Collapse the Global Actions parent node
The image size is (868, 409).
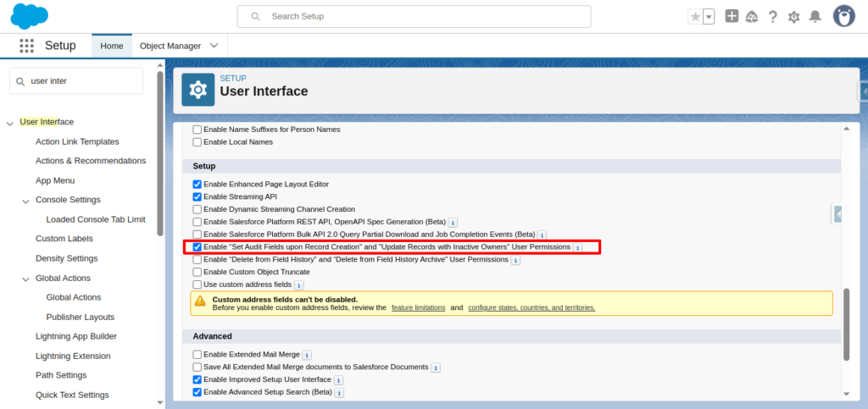click(25, 279)
